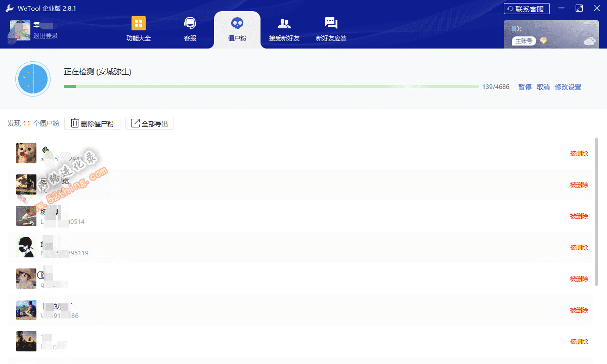Export all via 全部导出 button
607x364 pixels.
tap(150, 123)
